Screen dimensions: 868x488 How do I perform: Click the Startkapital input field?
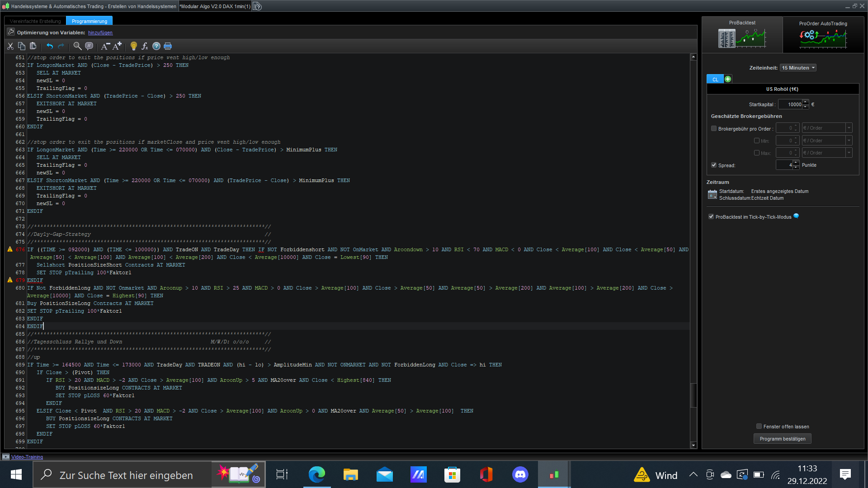click(x=790, y=104)
